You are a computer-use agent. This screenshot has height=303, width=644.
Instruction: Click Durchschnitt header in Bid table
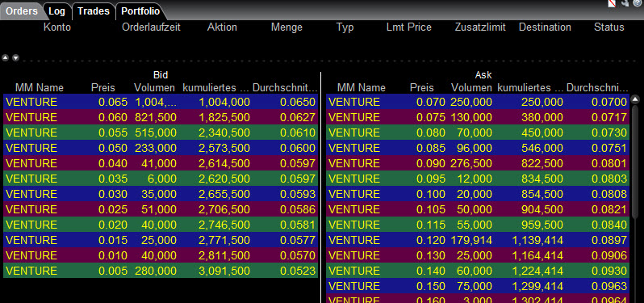[x=285, y=88]
